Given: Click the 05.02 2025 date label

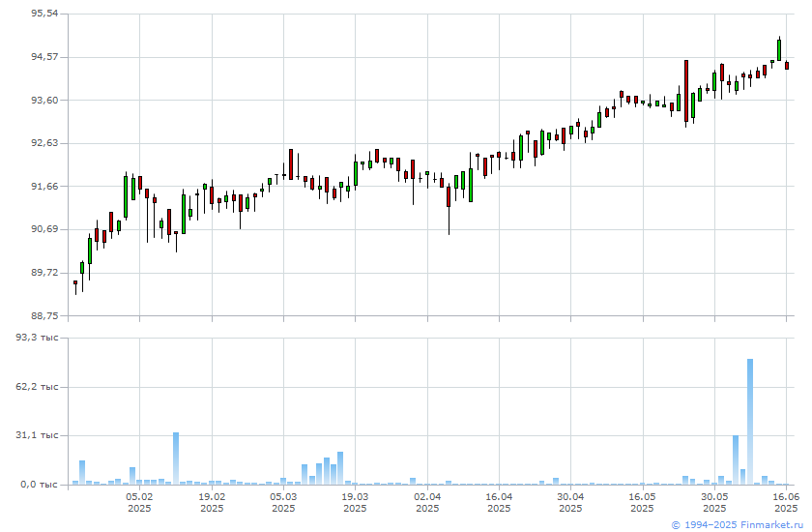Looking at the screenshot, I should point(139,502).
